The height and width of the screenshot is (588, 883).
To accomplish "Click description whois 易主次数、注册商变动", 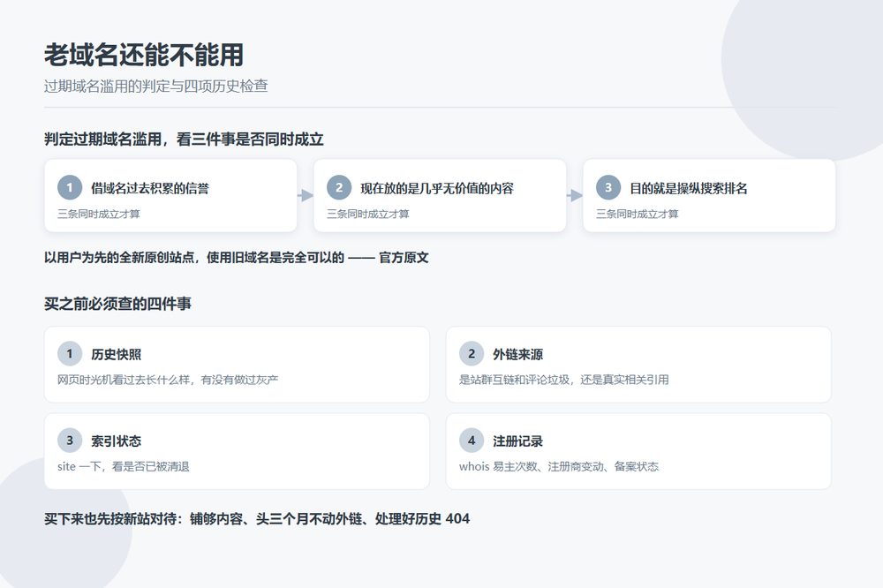I will [x=559, y=466].
